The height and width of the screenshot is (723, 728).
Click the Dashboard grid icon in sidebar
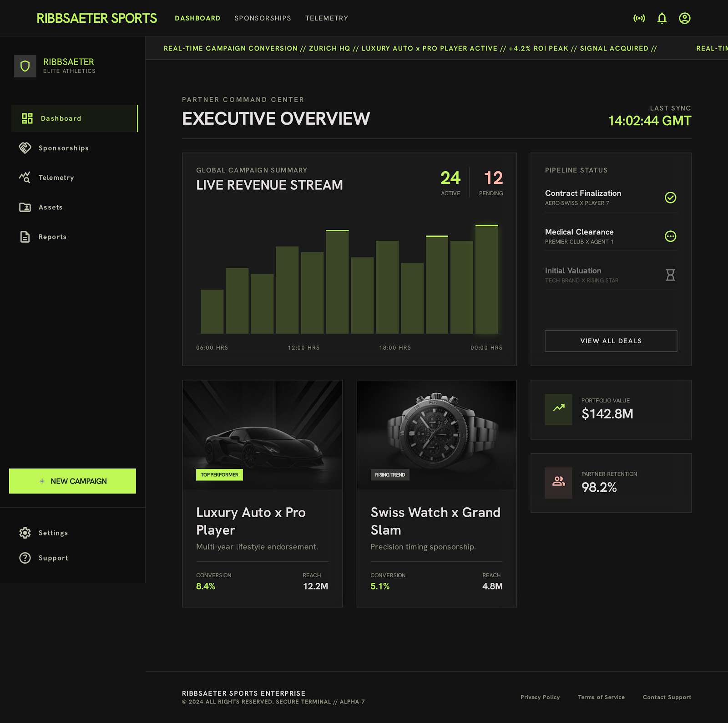click(27, 118)
